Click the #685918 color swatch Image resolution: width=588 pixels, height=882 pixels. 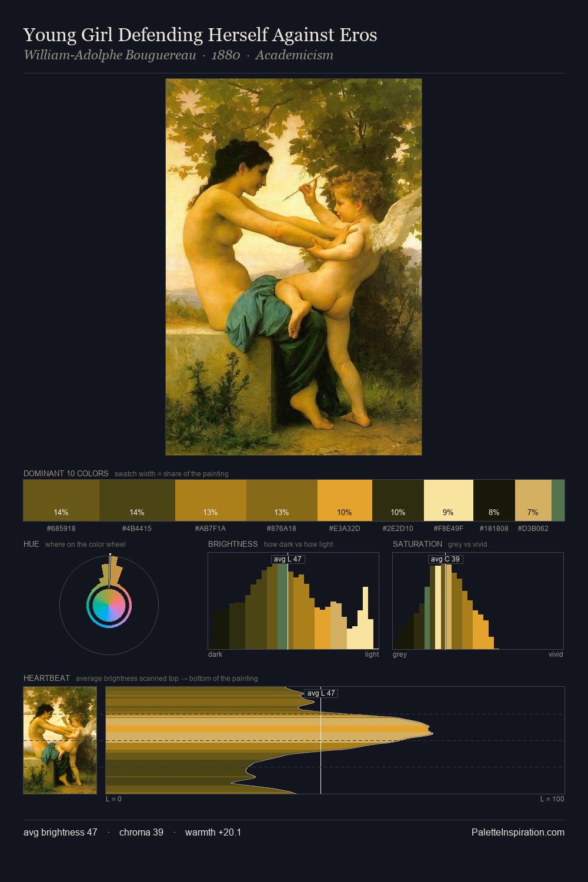[x=61, y=500]
